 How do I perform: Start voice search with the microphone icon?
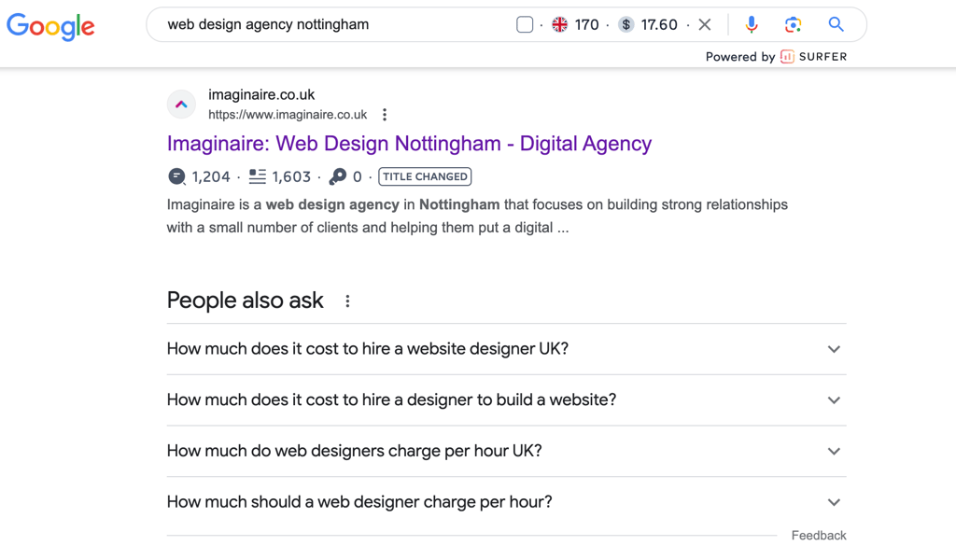(x=752, y=24)
